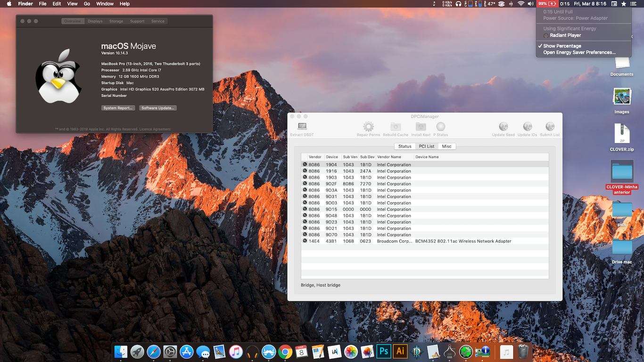Open the Service tab in About This Mac
Image resolution: width=644 pixels, height=362 pixels.
coord(158,21)
